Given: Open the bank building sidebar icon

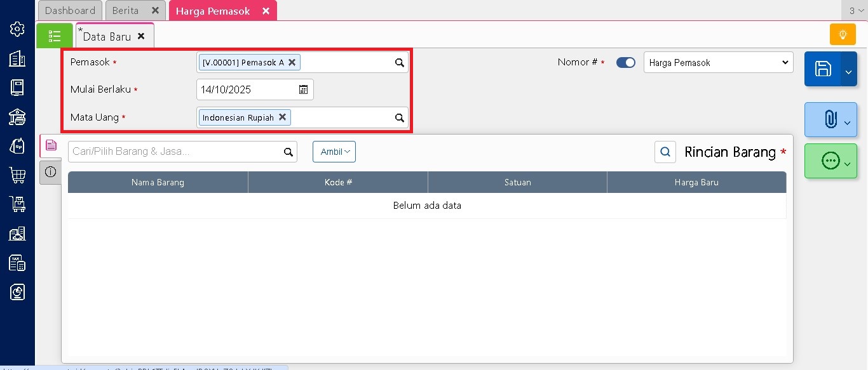Looking at the screenshot, I should click(17, 117).
